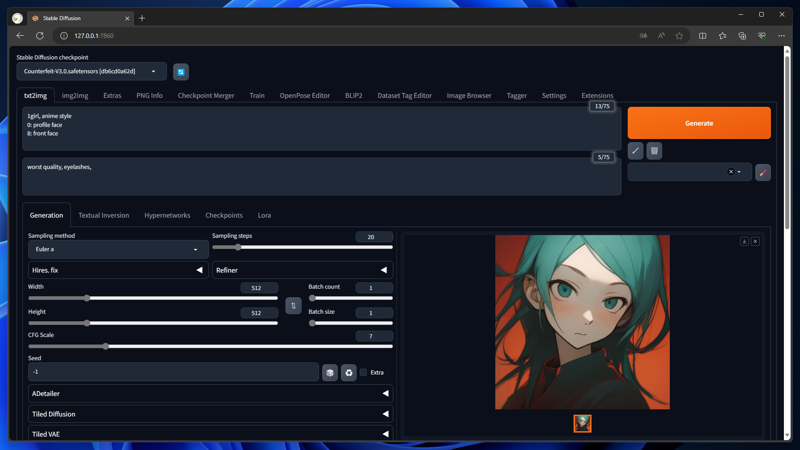Switch to the img2img tab

coord(75,95)
